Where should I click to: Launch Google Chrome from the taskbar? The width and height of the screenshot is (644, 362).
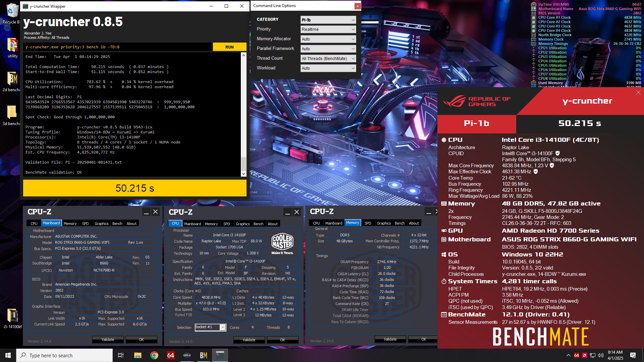pyautogui.click(x=154, y=355)
